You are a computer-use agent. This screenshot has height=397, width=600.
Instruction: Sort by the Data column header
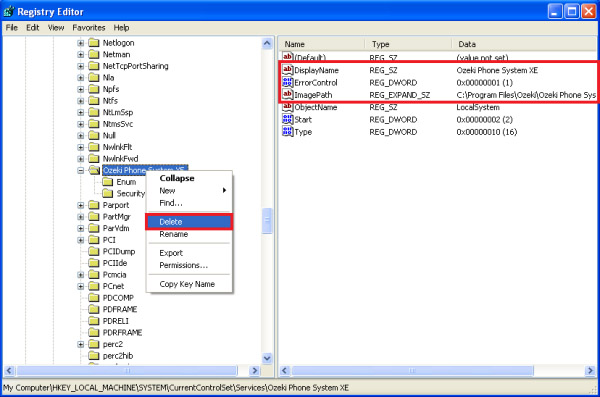(524, 44)
